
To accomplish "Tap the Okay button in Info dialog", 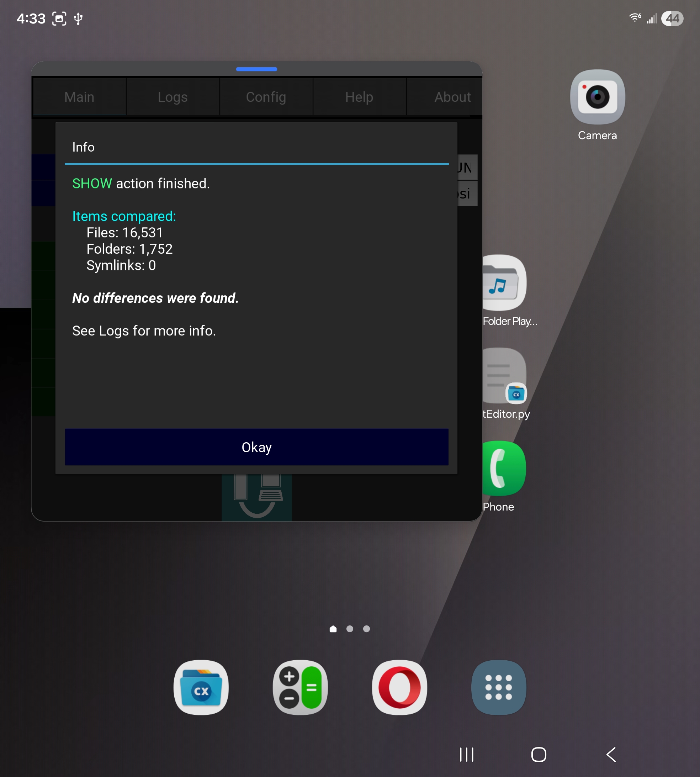I will [256, 447].
